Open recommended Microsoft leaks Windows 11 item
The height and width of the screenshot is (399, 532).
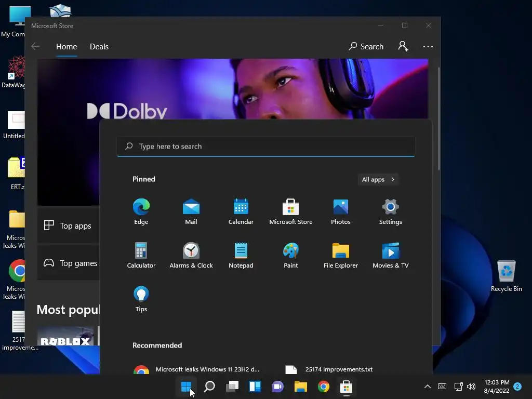(x=197, y=369)
